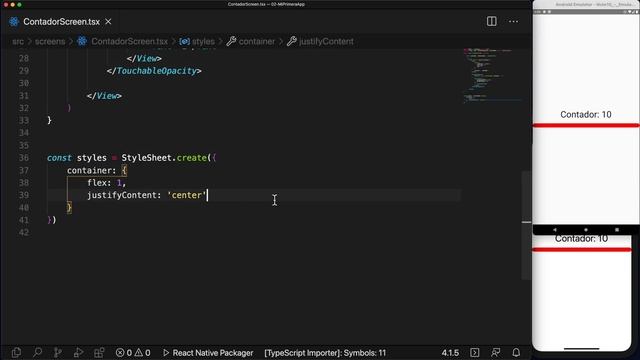This screenshot has height=360, width=640.
Task: Tap the red bar in iOS simulator
Action: (x=582, y=250)
